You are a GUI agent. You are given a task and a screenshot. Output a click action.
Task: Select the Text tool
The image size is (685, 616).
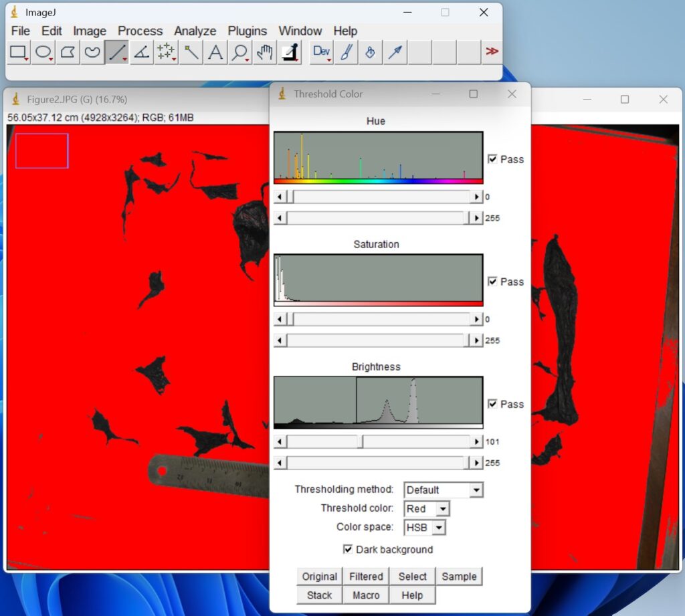215,52
